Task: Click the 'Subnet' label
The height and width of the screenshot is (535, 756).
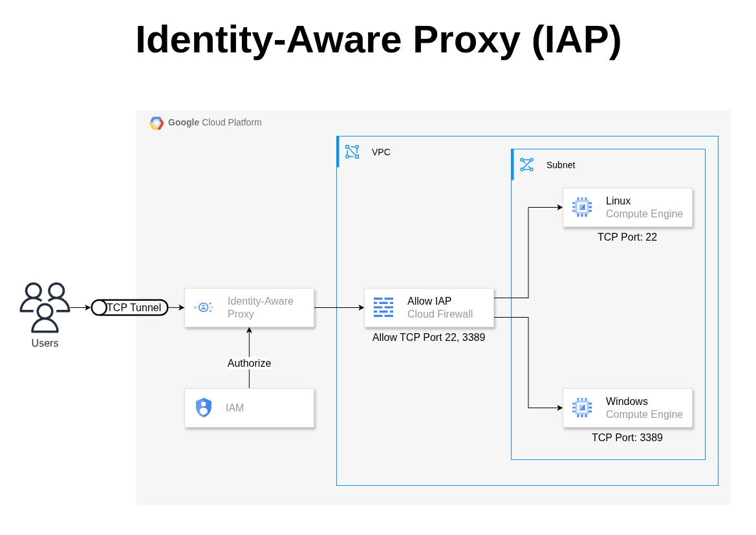Action: tap(561, 165)
